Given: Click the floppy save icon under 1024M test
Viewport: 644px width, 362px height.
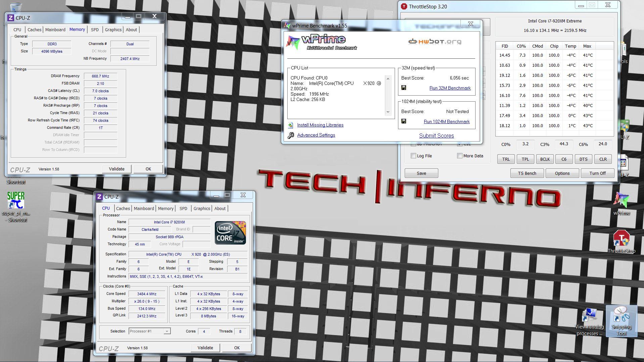Looking at the screenshot, I should pos(404,121).
